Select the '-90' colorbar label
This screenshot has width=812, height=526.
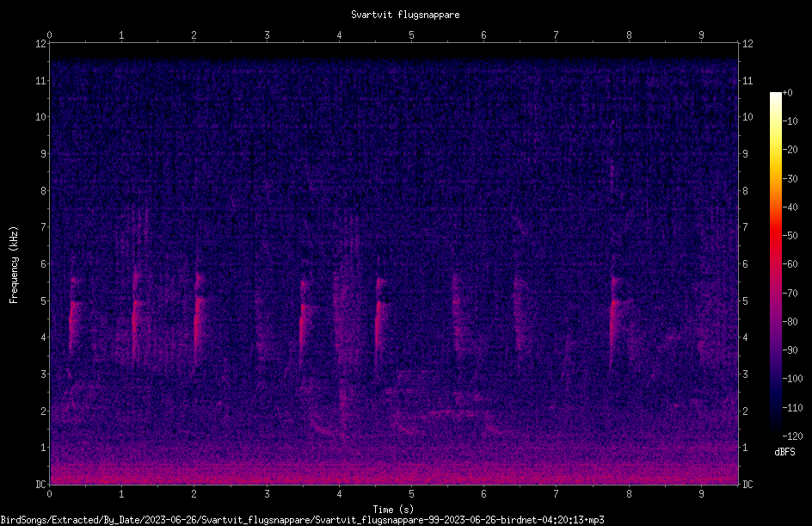click(790, 350)
